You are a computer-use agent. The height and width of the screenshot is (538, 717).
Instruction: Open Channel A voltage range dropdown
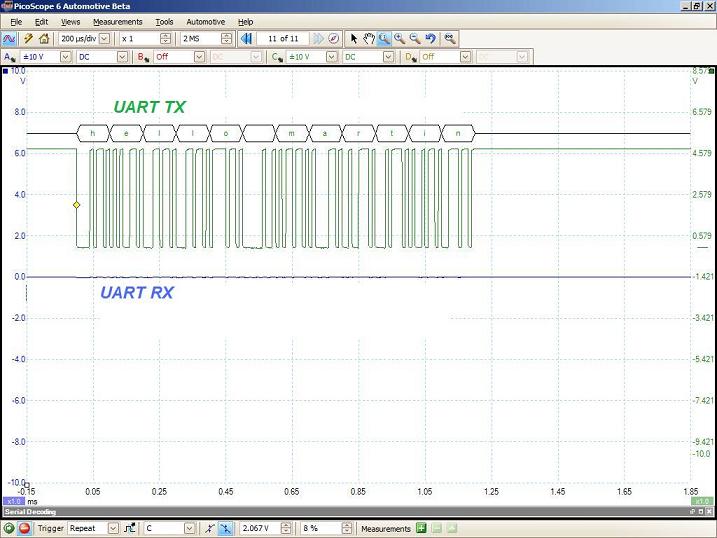[x=66, y=57]
